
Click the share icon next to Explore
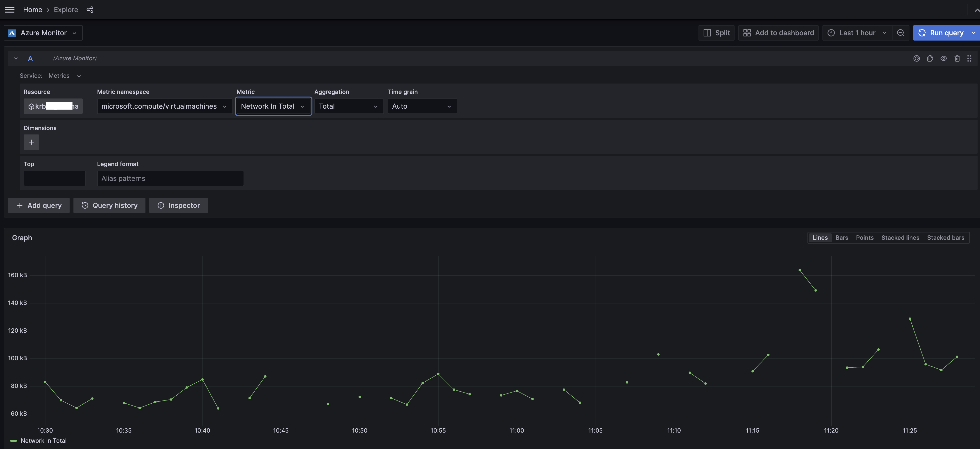[90, 9]
